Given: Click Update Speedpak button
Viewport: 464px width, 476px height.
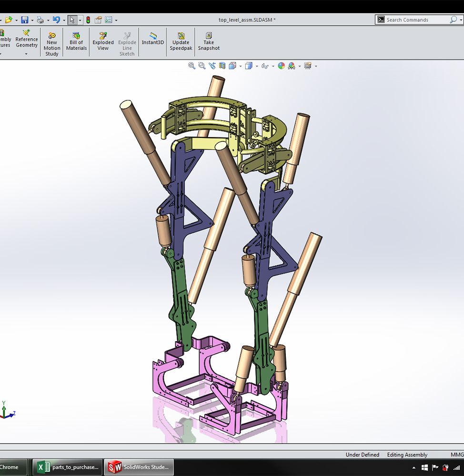Looking at the screenshot, I should click(x=181, y=42).
